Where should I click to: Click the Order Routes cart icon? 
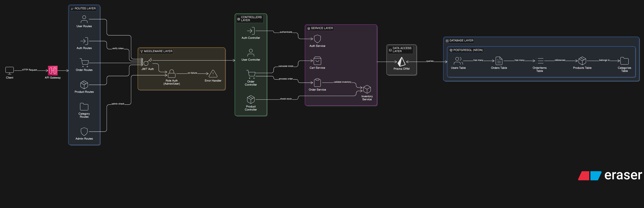(x=84, y=63)
